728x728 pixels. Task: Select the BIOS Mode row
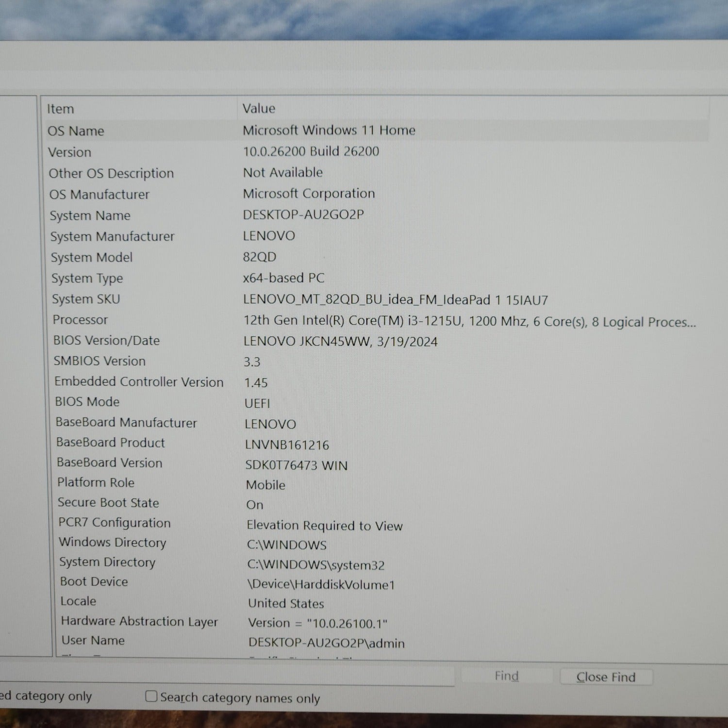[87, 402]
